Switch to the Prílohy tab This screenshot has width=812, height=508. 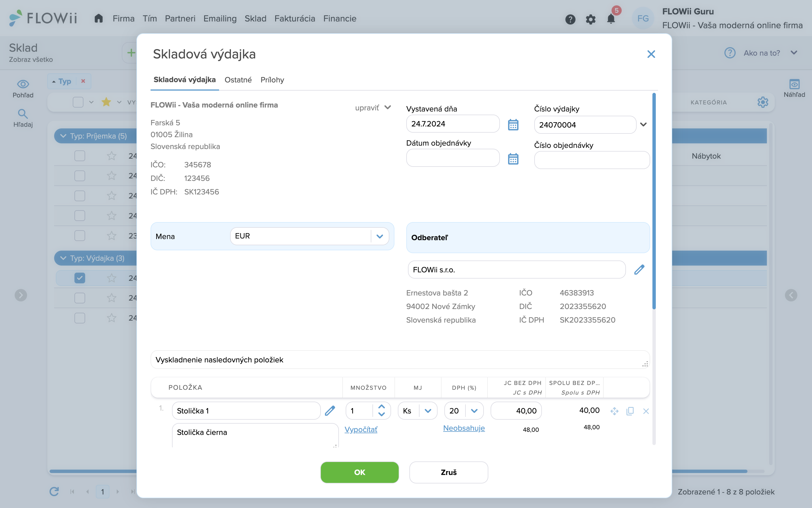pyautogui.click(x=272, y=80)
